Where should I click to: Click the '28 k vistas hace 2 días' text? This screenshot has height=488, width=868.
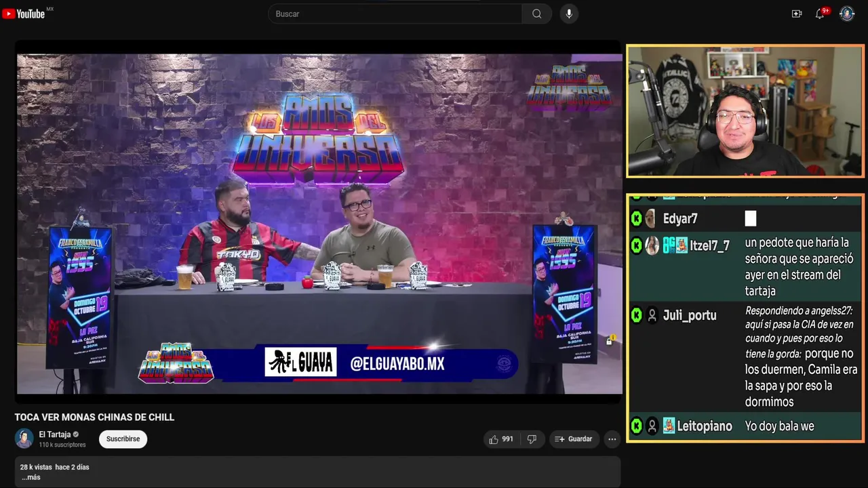click(54, 467)
